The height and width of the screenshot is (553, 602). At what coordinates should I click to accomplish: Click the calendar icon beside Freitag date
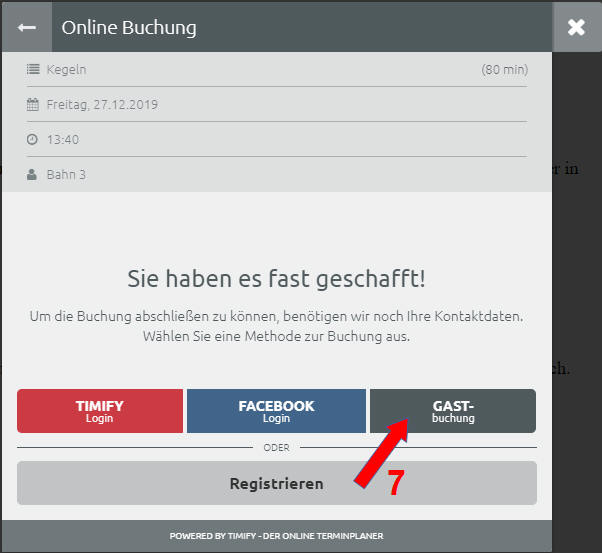(x=33, y=104)
